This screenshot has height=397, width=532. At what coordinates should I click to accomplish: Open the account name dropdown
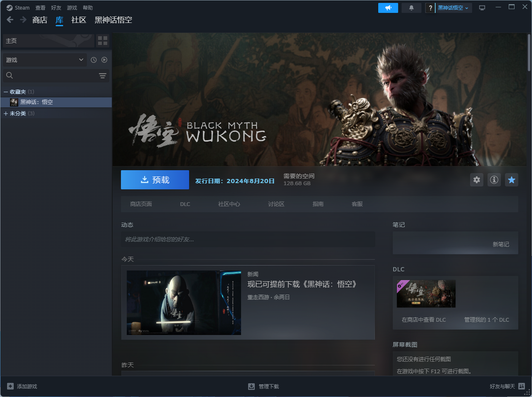(x=453, y=8)
